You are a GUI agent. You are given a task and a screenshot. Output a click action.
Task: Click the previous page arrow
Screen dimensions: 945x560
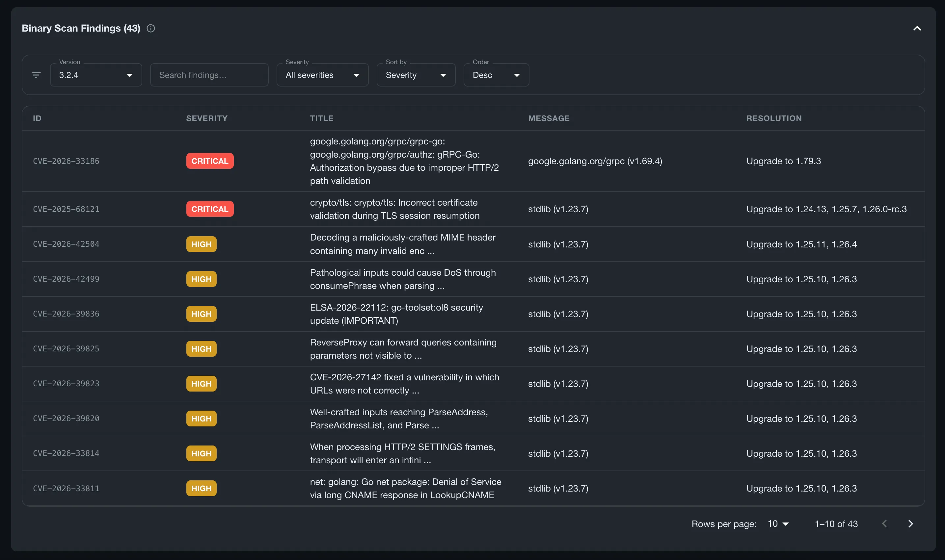point(884,524)
